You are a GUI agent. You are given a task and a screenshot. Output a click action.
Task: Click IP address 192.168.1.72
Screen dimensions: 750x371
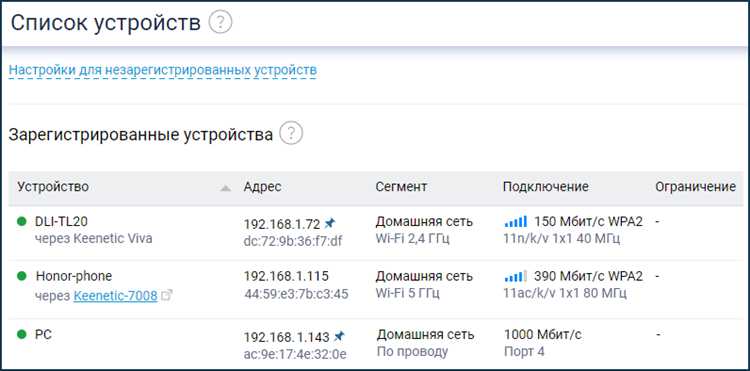[x=282, y=224]
